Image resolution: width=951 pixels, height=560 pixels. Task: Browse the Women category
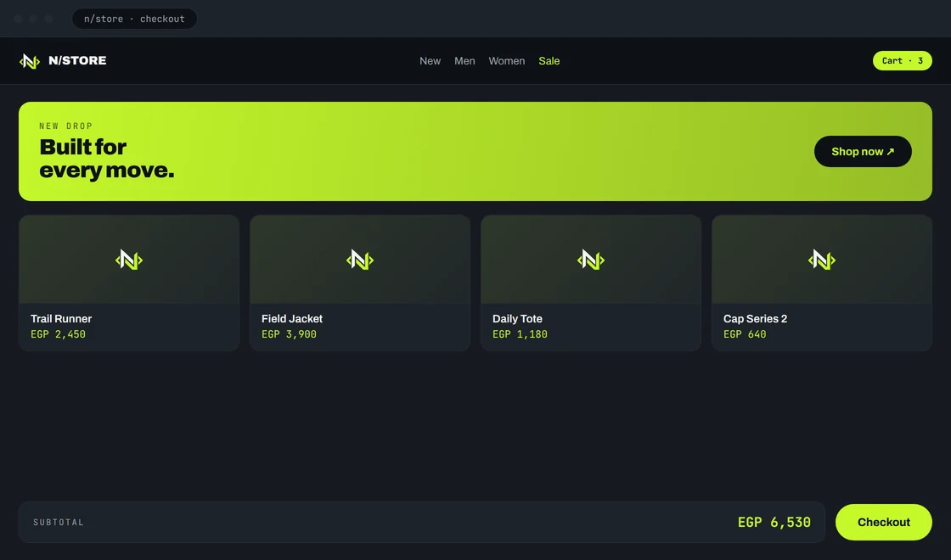tap(507, 60)
